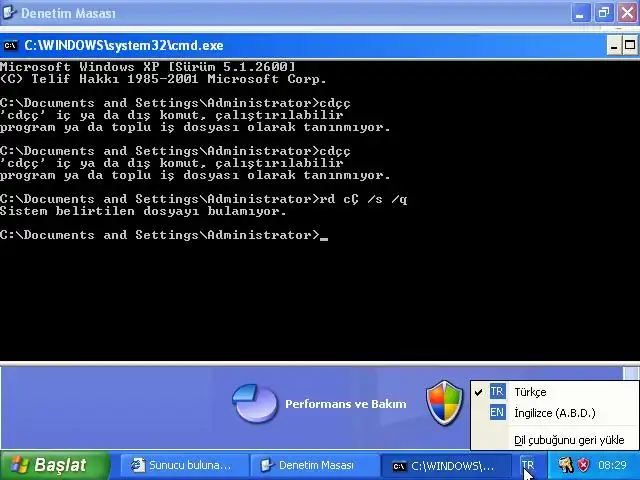This screenshot has height=480, width=640.
Task: Open Performans ve Bakım category
Action: tap(346, 404)
